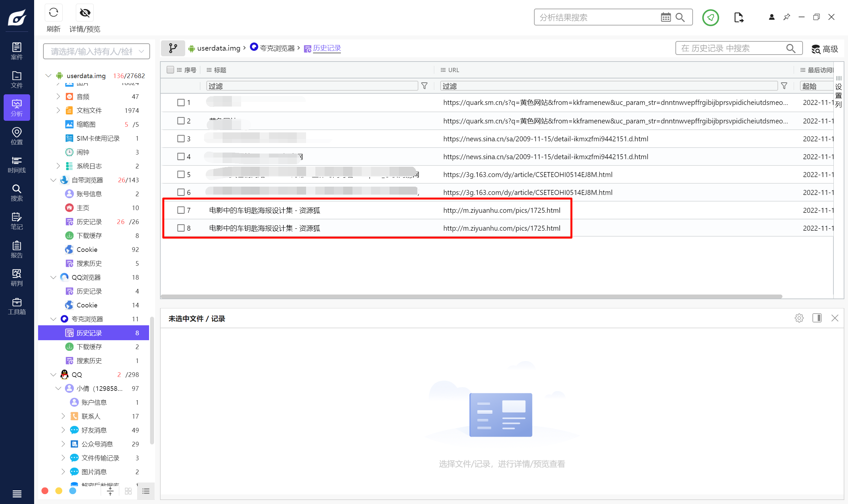848x504 pixels.
Task: Select the 分析 sidebar section
Action: tap(17, 108)
